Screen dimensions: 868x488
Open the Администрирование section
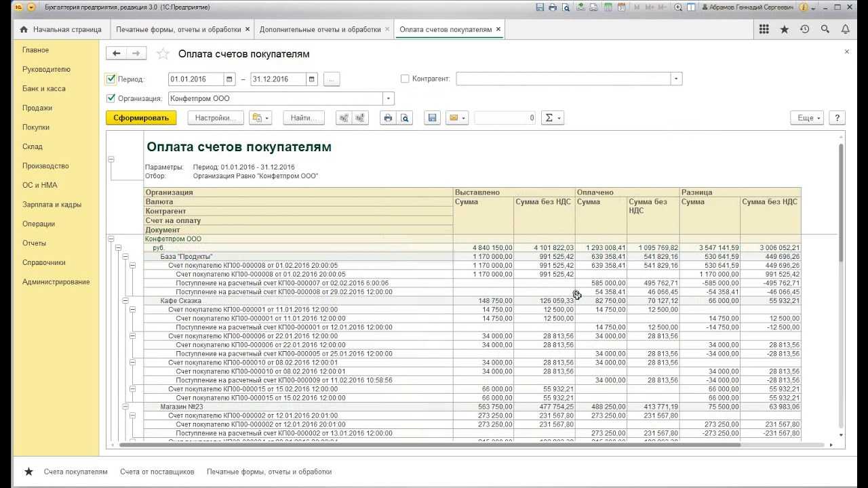[56, 282]
